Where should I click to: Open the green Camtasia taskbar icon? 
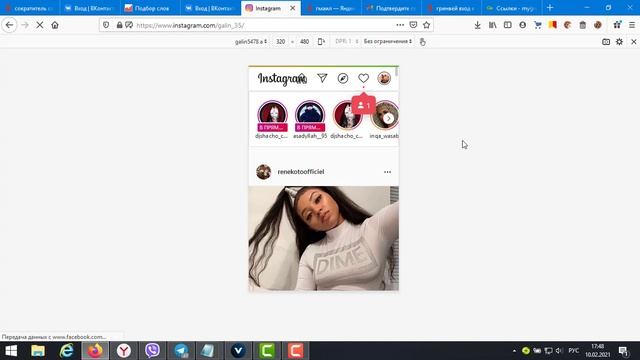coord(267,351)
